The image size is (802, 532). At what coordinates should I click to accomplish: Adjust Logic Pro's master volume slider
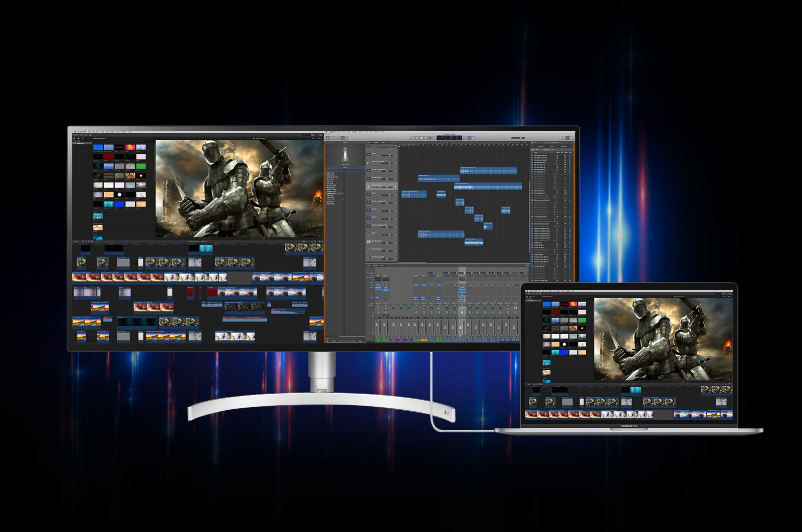coord(518,138)
